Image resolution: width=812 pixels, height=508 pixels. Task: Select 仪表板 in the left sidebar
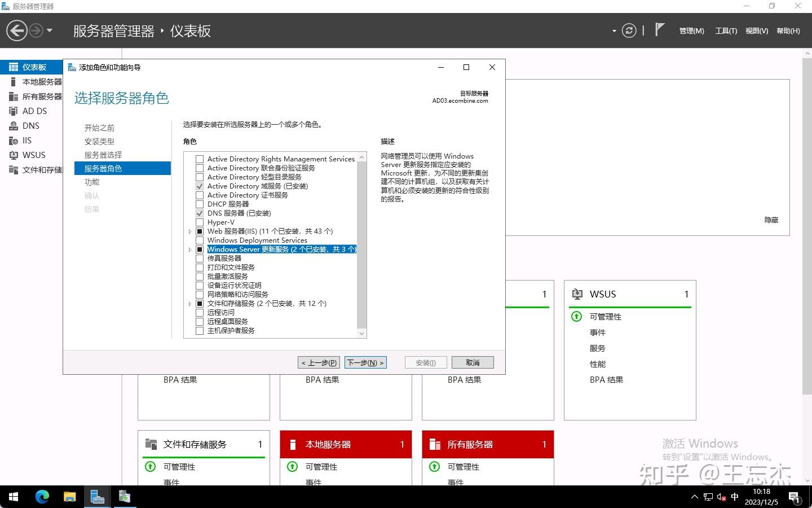point(32,67)
